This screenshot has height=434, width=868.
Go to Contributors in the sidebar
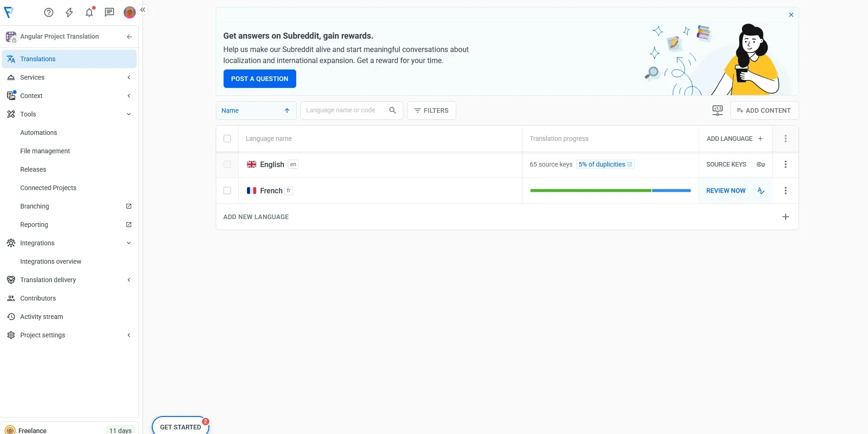click(38, 298)
